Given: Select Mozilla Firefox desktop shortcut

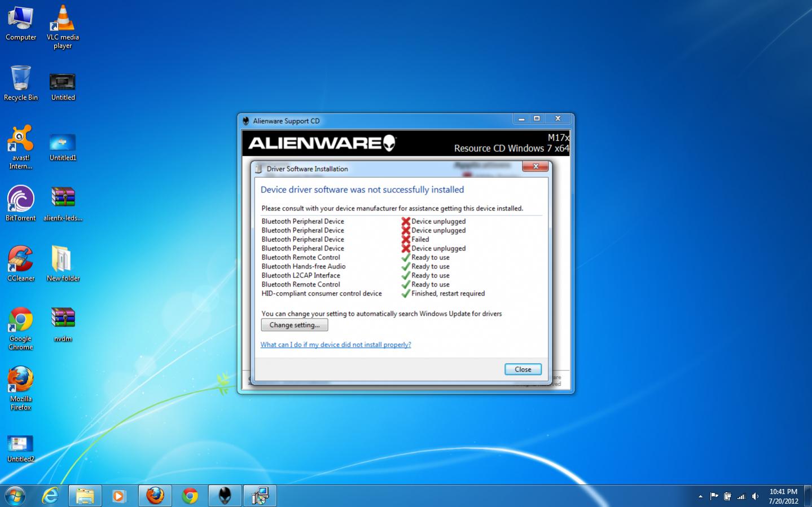Looking at the screenshot, I should [x=21, y=389].
